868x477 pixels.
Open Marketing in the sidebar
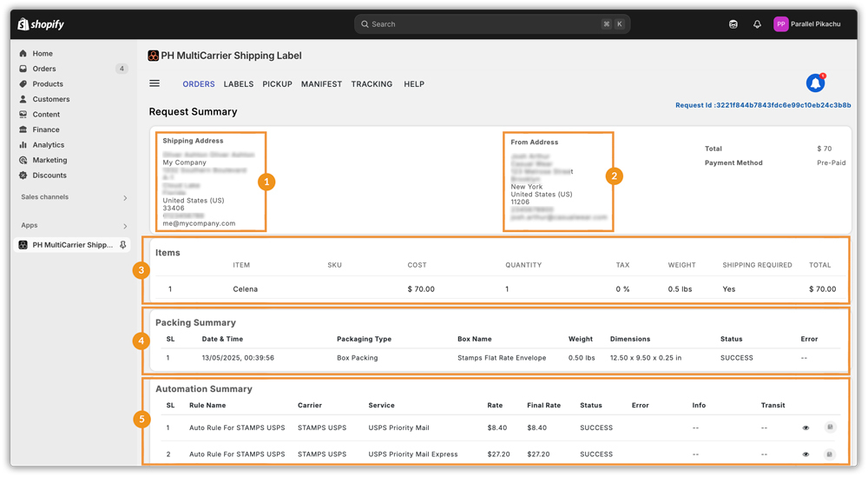49,160
